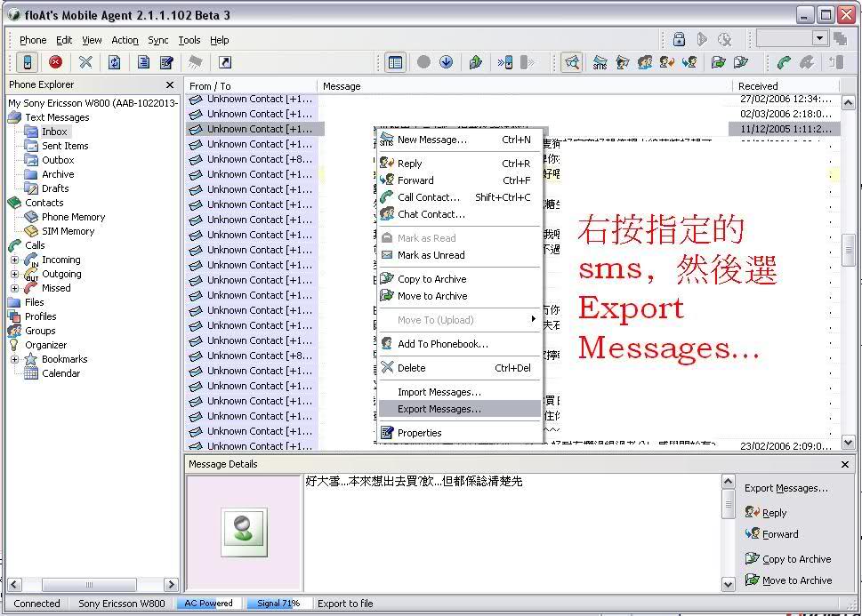
Task: Expand the Bookmarks tree node
Action: [x=15, y=359]
